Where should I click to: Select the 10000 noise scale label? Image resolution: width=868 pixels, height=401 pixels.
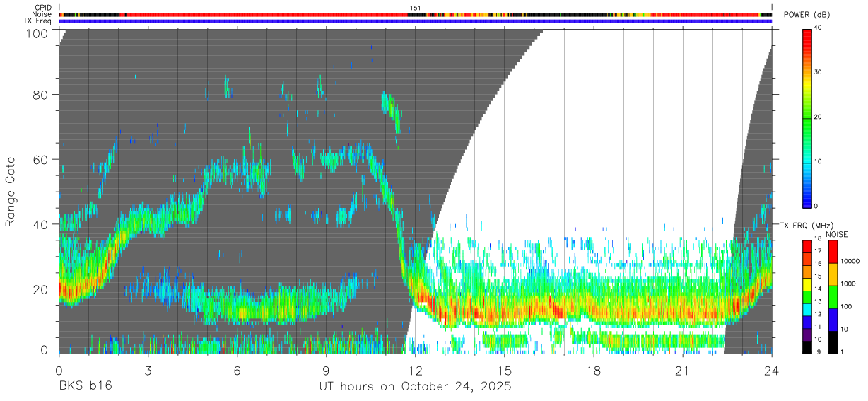pyautogui.click(x=849, y=262)
